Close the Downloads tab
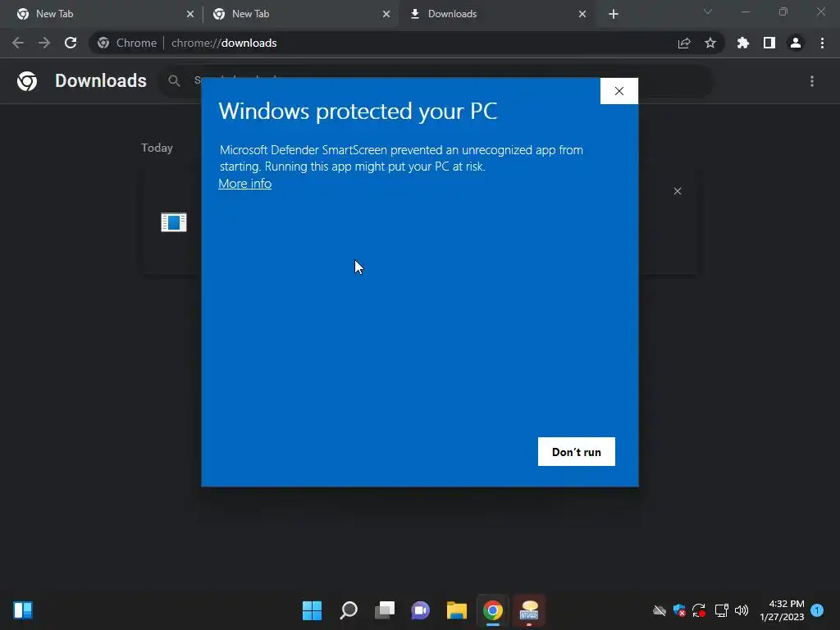 [x=582, y=15]
